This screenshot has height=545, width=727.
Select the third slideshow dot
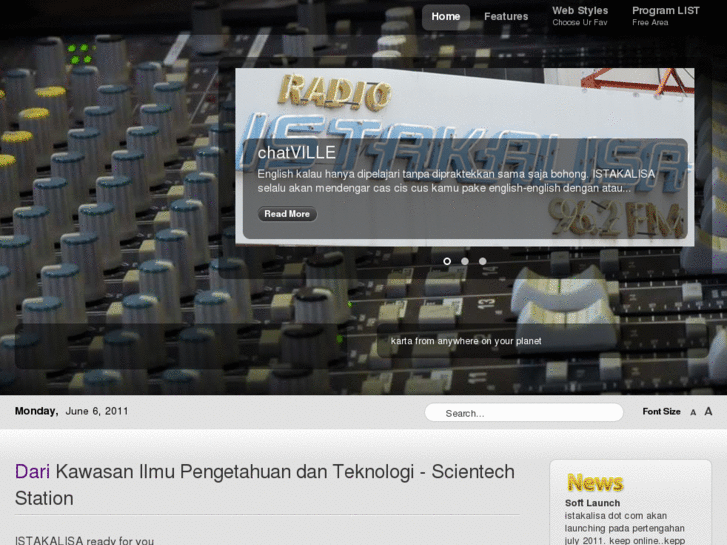pyautogui.click(x=483, y=261)
